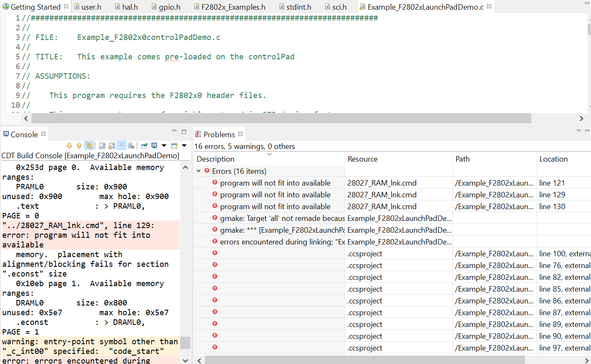Open the Open Console dropdown arrow

[x=184, y=145]
